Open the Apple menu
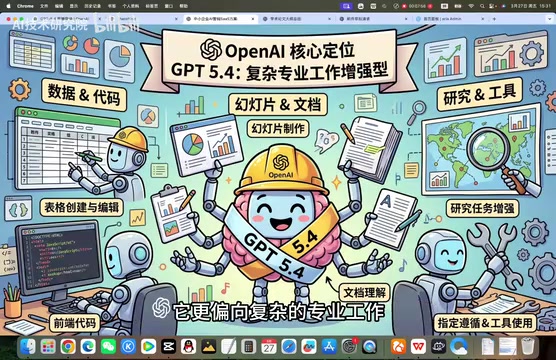Screen dimensions: 556x360 point(9,6)
